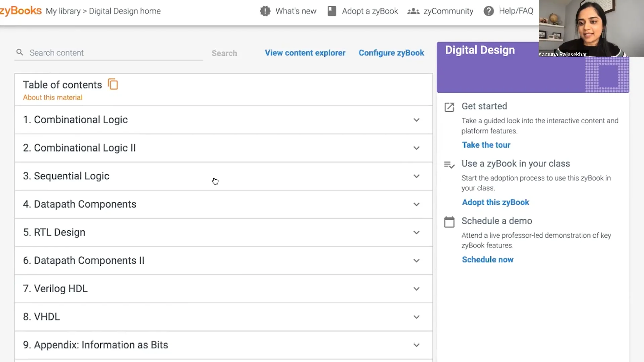This screenshot has height=362, width=644.
Task: Expand chapter 8 VHDL chevron
Action: 416,317
